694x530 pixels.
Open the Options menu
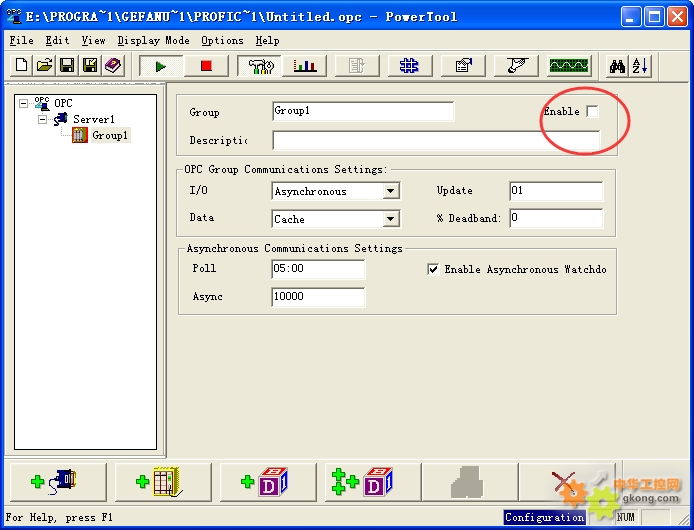[222, 40]
